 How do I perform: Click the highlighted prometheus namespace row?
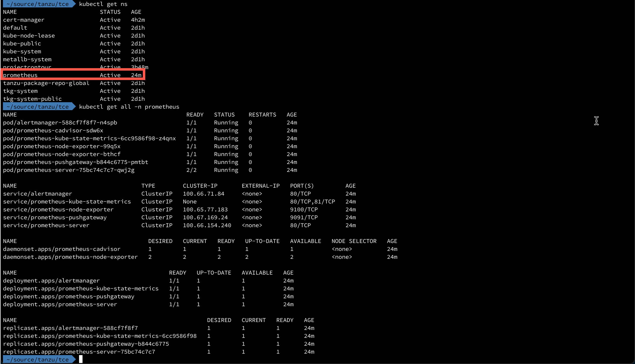[72, 75]
